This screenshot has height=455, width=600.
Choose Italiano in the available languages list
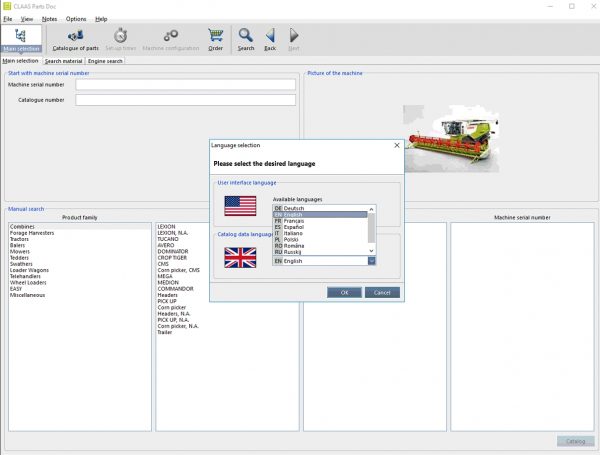pyautogui.click(x=320, y=233)
